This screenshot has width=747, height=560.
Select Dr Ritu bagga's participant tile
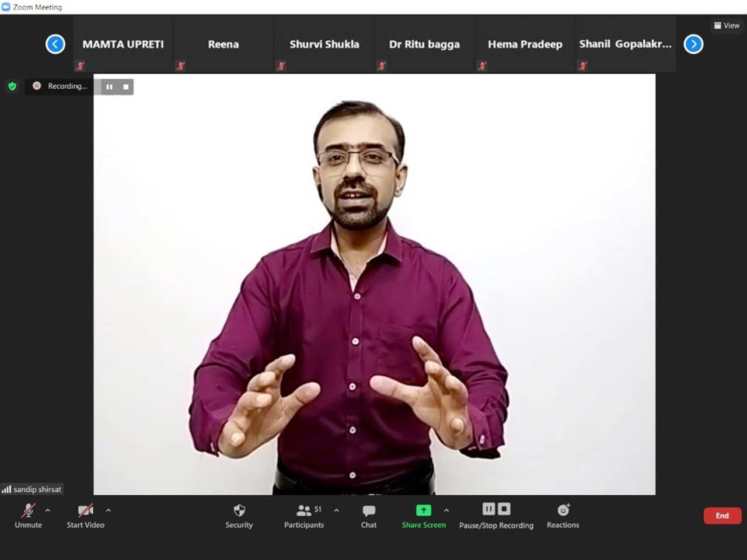point(424,44)
